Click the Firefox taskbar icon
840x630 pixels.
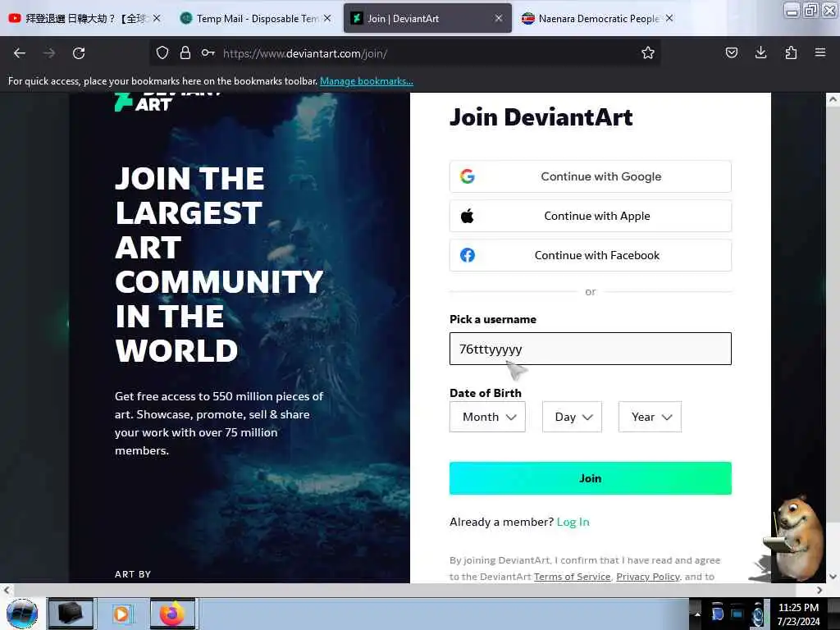coord(172,614)
